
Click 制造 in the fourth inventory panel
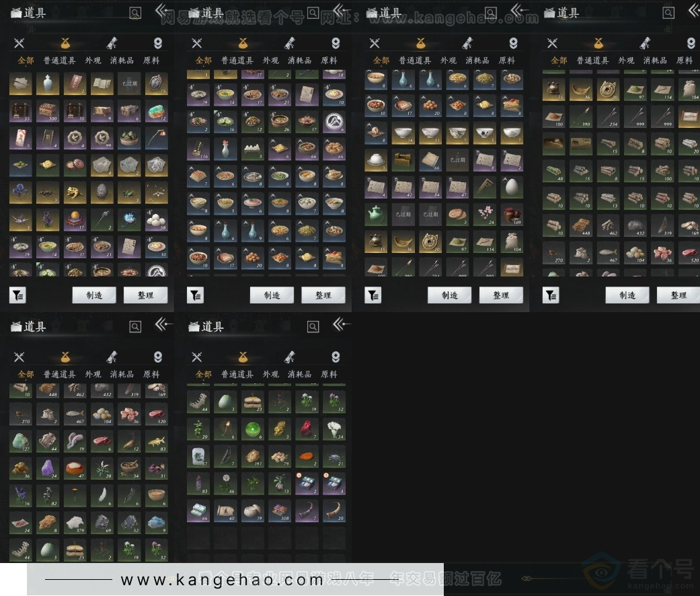(x=627, y=295)
